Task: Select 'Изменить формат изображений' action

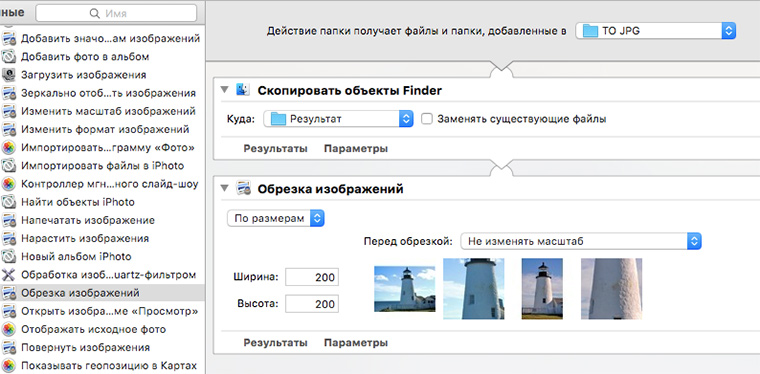Action: tap(105, 129)
